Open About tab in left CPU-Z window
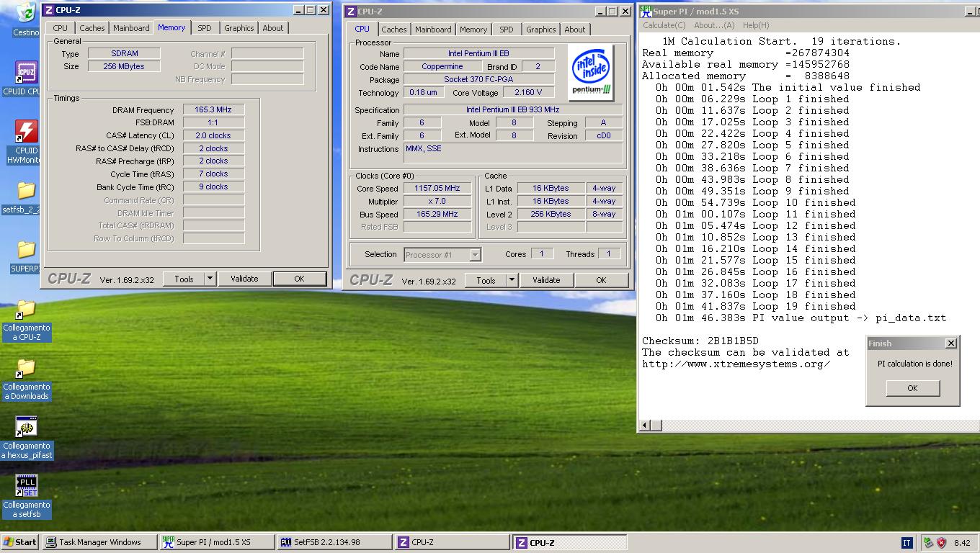 point(273,28)
